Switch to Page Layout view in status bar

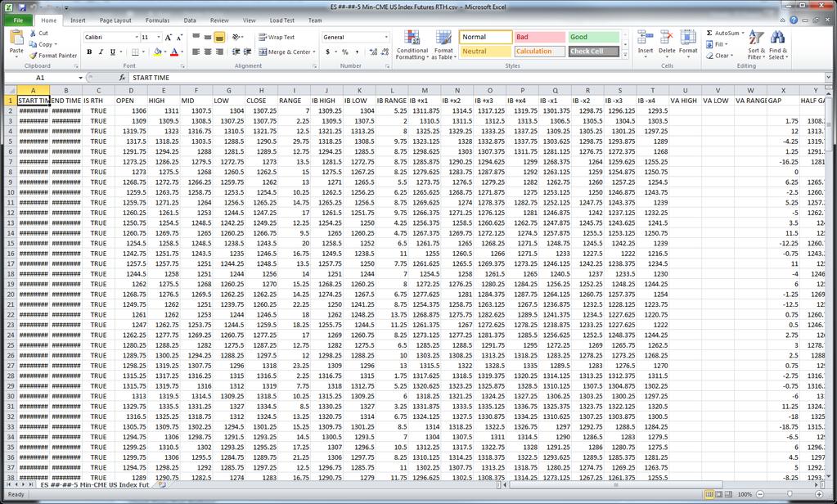click(x=719, y=495)
